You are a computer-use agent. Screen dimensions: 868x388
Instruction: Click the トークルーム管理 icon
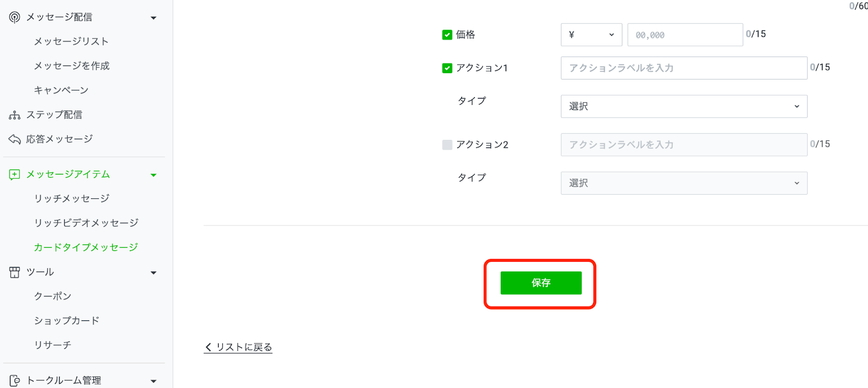tap(15, 380)
